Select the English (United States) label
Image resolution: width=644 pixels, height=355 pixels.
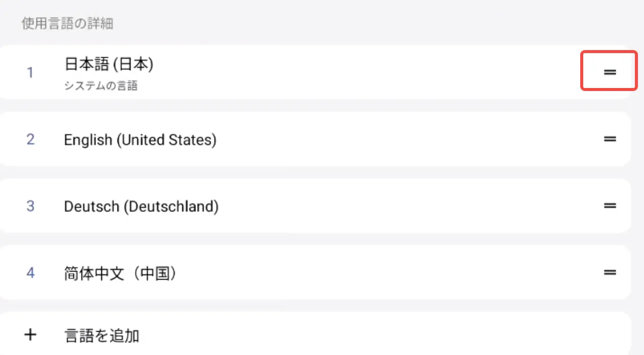click(x=140, y=140)
